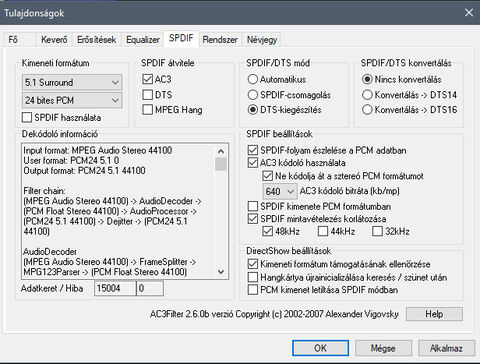Switch to the Fő tab
Viewport: 480px width, 364px height.
pos(19,40)
